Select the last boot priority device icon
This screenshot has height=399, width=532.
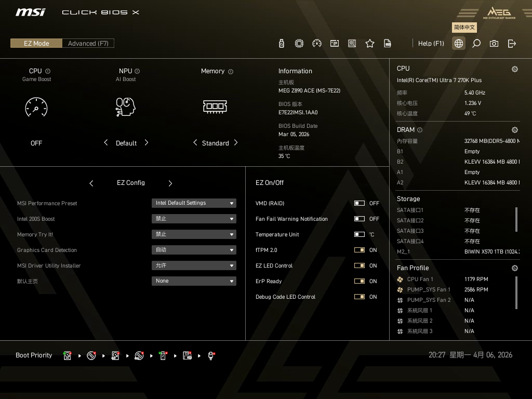[211, 355]
